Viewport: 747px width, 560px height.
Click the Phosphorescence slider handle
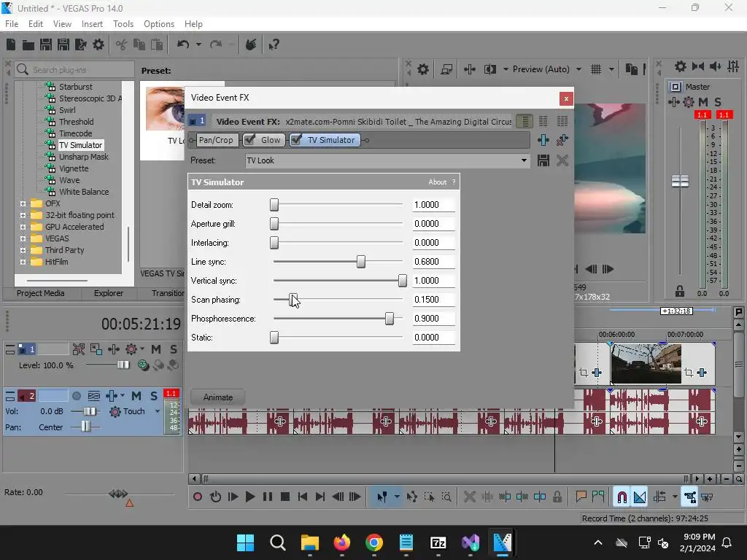tap(390, 319)
